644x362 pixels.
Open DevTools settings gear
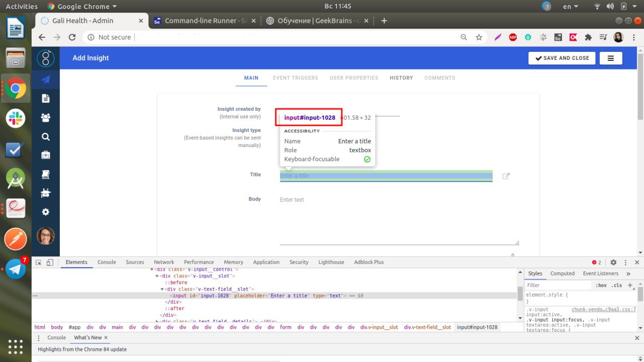click(x=613, y=262)
